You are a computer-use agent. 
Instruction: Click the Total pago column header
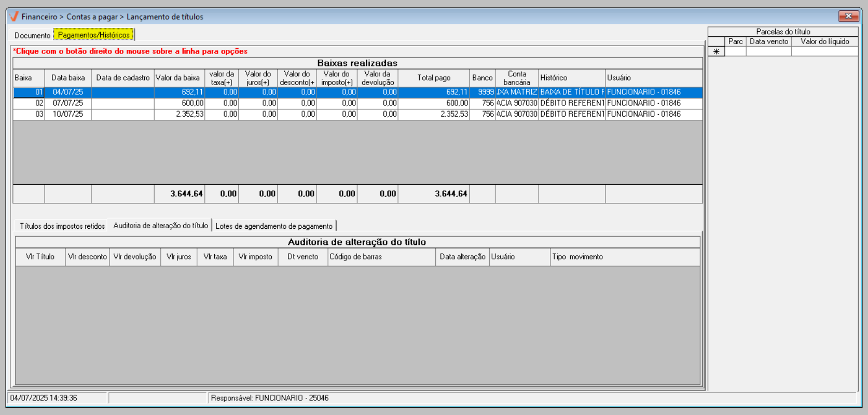[434, 78]
